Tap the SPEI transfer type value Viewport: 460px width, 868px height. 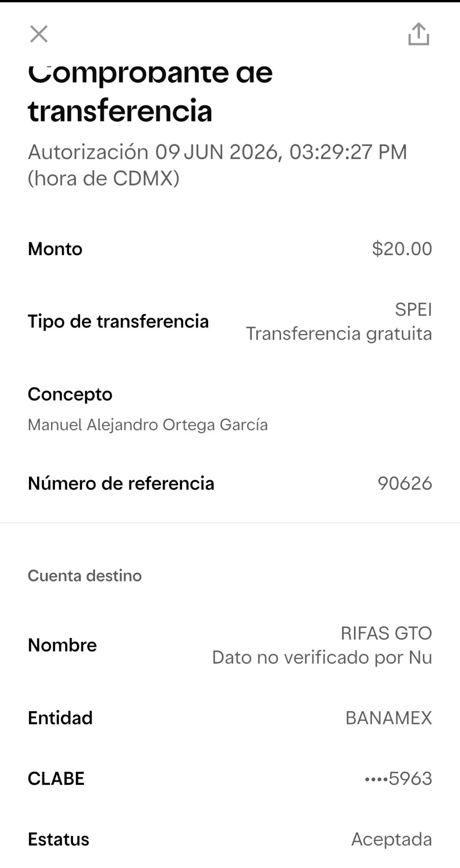pyautogui.click(x=413, y=310)
